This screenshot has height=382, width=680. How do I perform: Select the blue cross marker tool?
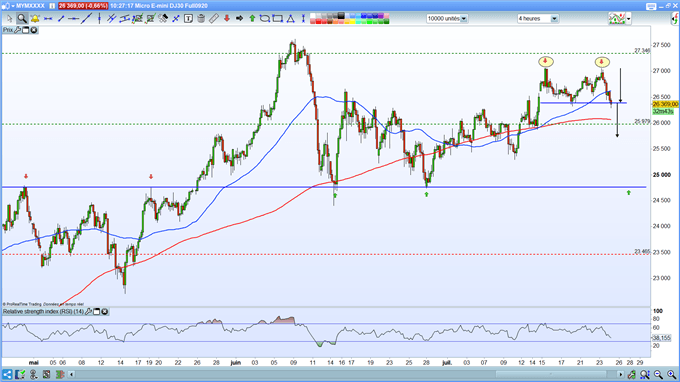click(176, 19)
